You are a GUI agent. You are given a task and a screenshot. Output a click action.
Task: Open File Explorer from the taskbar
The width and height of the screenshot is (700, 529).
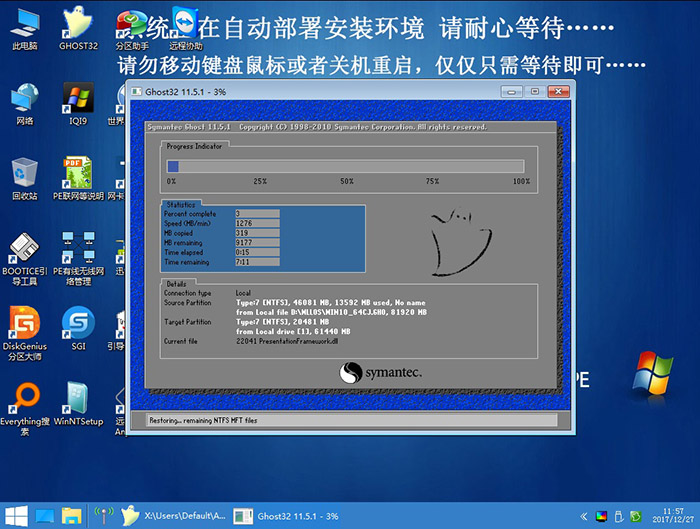72,516
